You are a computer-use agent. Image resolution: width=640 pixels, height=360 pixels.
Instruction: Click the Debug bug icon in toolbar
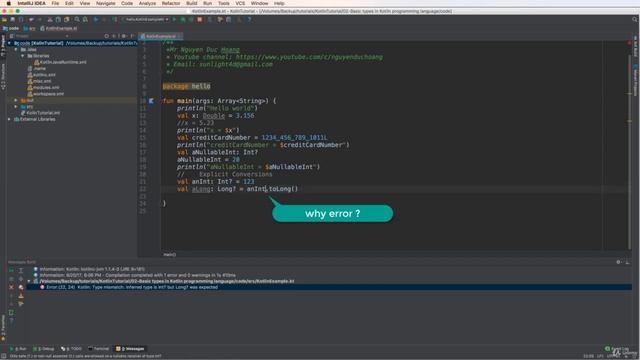[183, 19]
